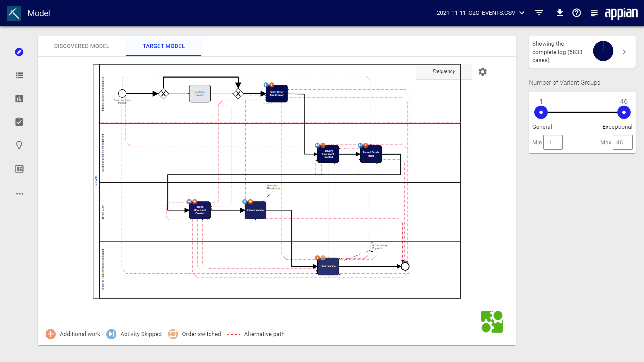Click the Model page title

pos(39,13)
